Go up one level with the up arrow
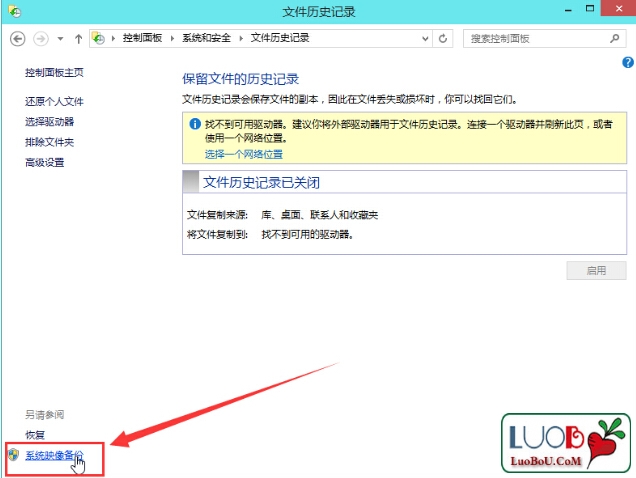636x478 pixels. pyautogui.click(x=78, y=39)
